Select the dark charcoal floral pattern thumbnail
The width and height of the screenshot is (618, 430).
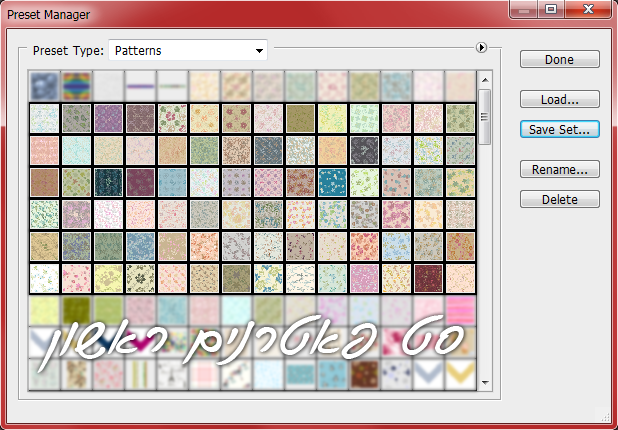(x=364, y=150)
